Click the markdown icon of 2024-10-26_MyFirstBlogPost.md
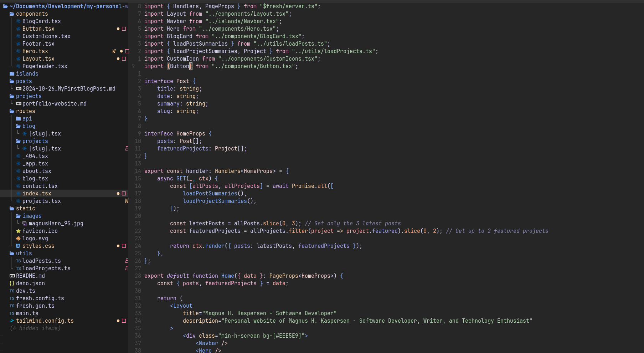644x353 pixels. click(x=19, y=89)
